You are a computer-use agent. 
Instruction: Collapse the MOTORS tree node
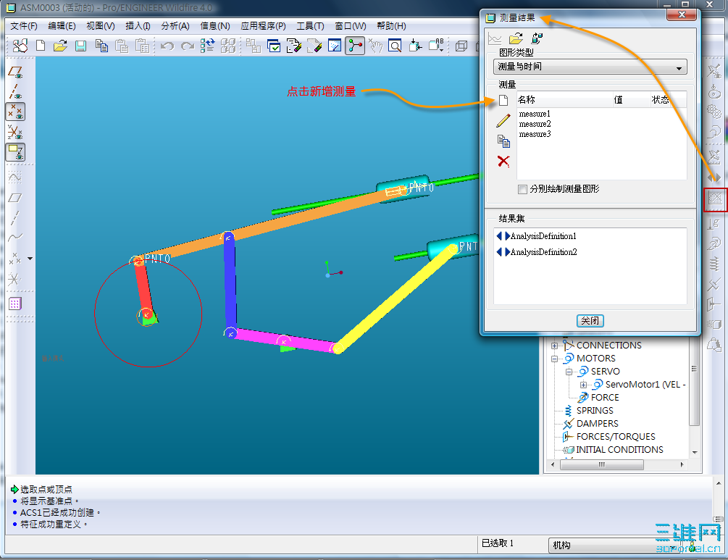554,359
